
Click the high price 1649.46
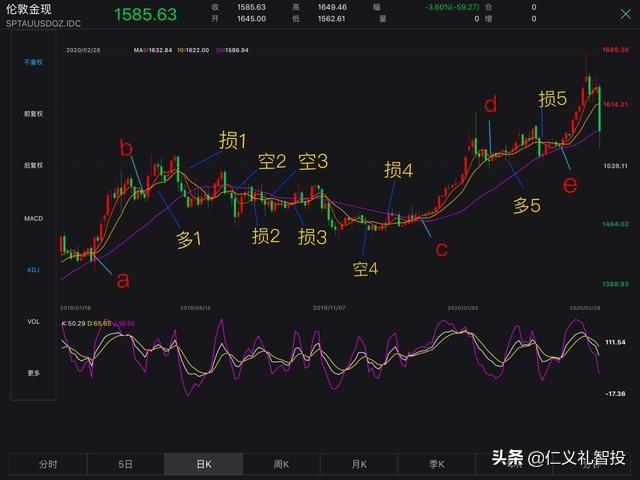[x=332, y=7]
